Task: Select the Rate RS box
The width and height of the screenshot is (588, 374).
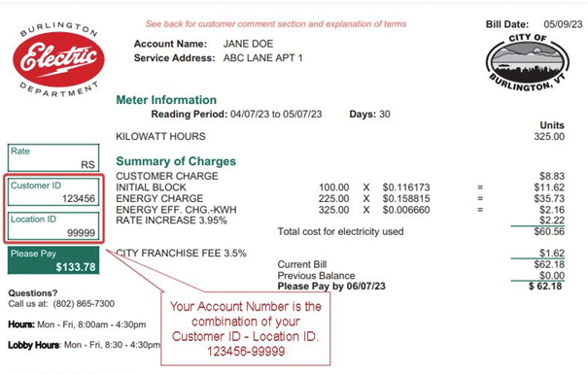Action: pyautogui.click(x=53, y=157)
